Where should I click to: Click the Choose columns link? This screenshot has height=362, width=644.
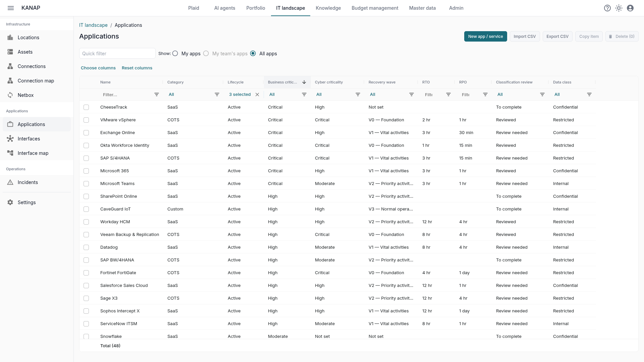98,68
